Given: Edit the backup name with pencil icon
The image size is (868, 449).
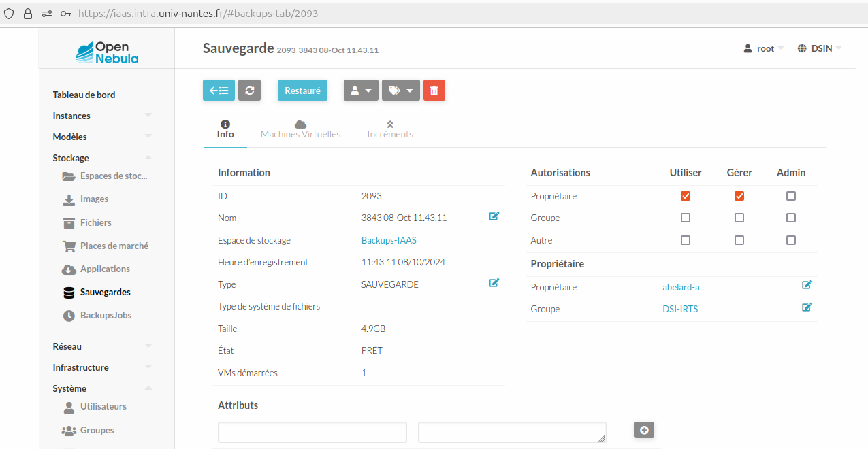Looking at the screenshot, I should pos(494,216).
